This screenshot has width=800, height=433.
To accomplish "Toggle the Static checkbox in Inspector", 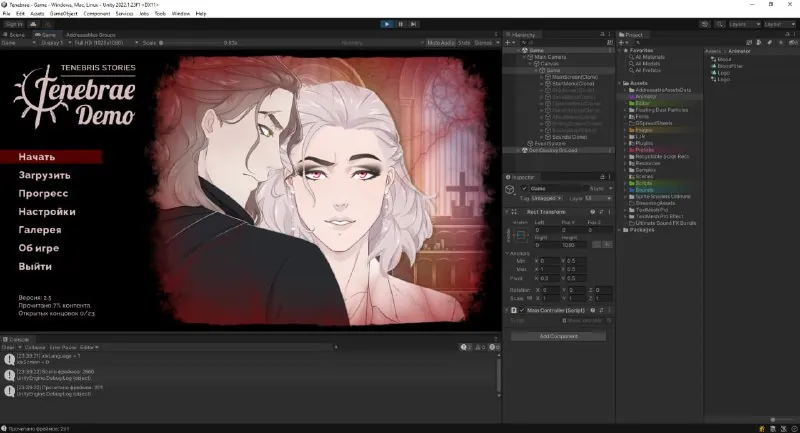I will (x=586, y=188).
